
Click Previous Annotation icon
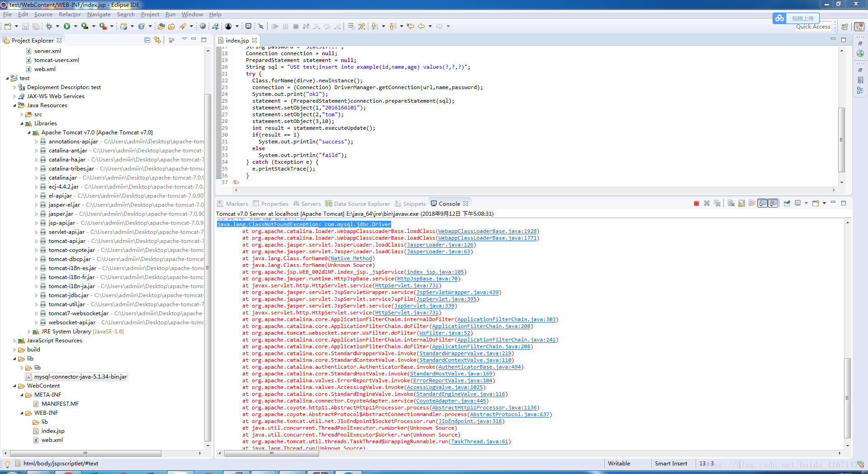pyautogui.click(x=392, y=26)
